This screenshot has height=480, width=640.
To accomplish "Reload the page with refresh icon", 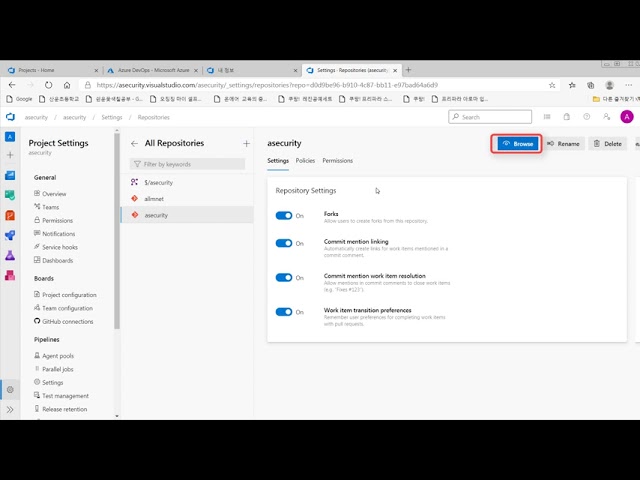I will pyautogui.click(x=49, y=85).
